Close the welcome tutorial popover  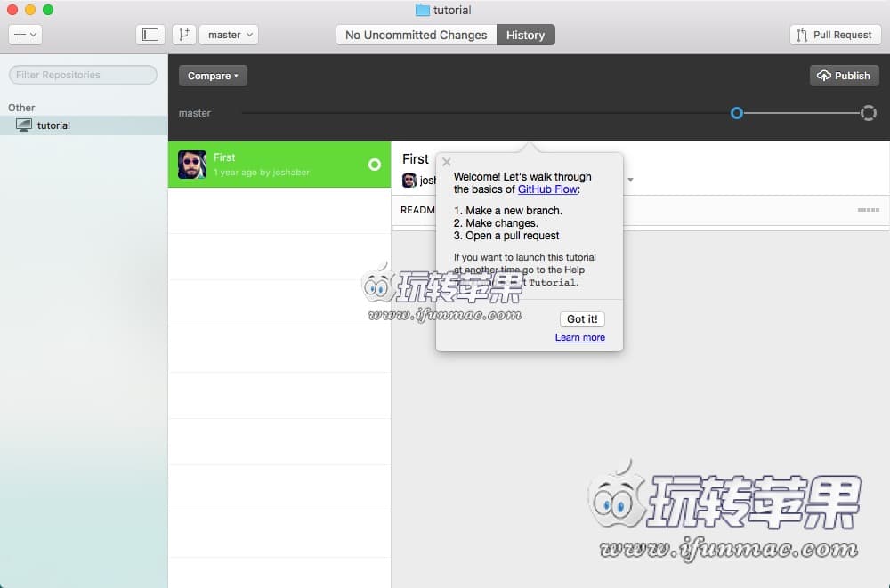coord(447,162)
